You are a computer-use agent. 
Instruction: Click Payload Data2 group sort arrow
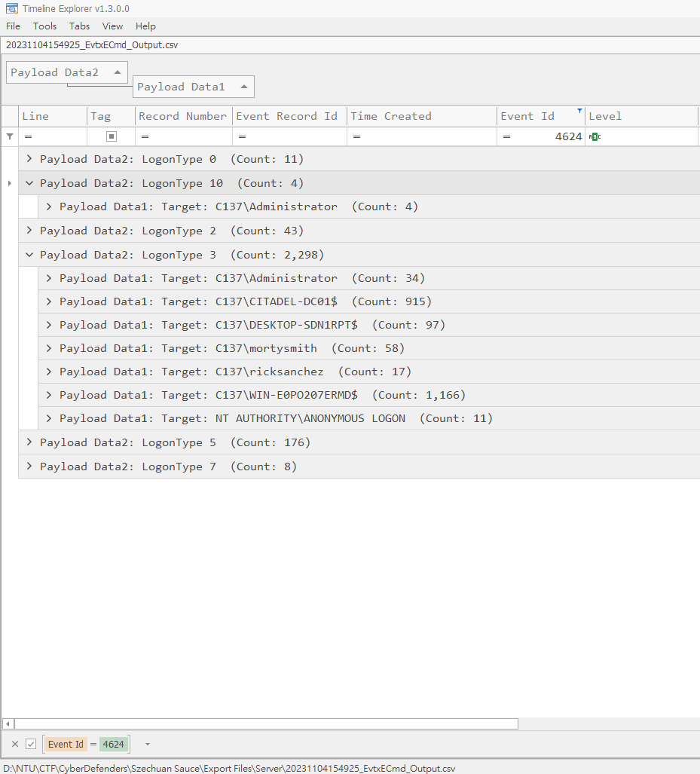click(x=118, y=72)
